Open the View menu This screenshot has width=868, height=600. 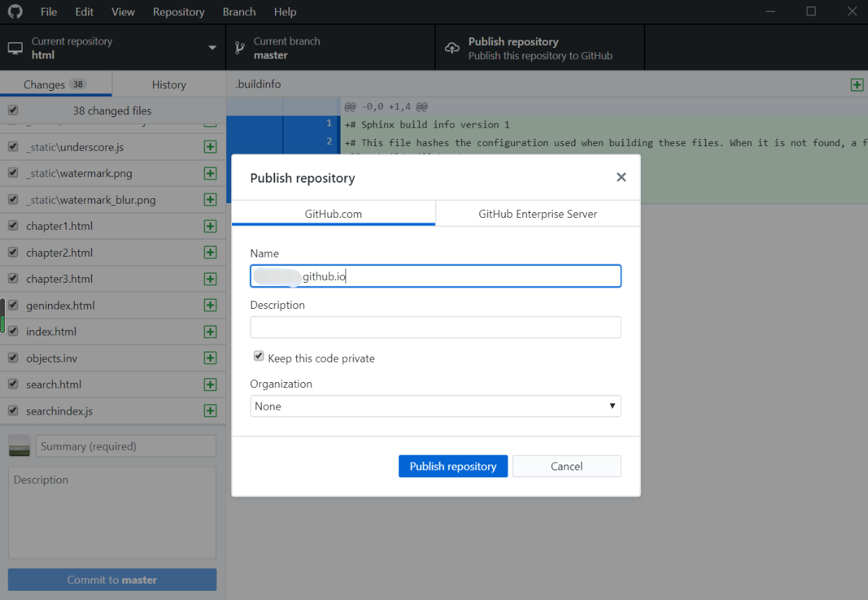click(x=123, y=12)
